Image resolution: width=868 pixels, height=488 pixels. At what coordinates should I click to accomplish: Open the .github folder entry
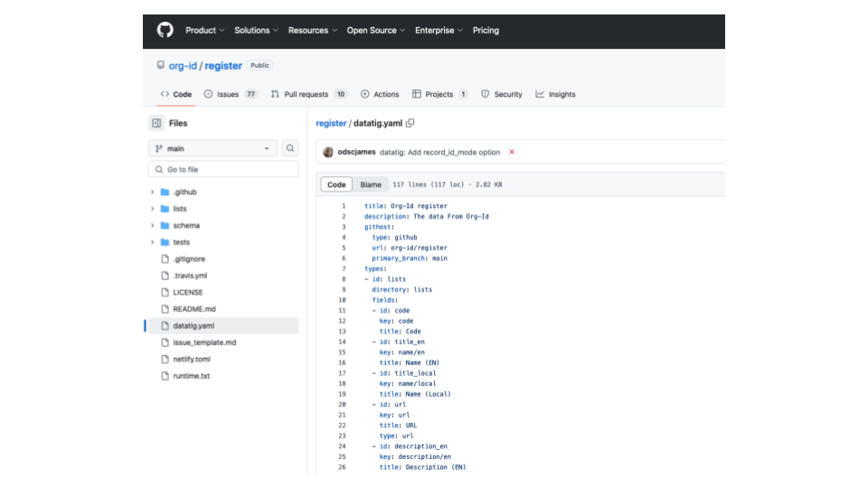click(184, 192)
